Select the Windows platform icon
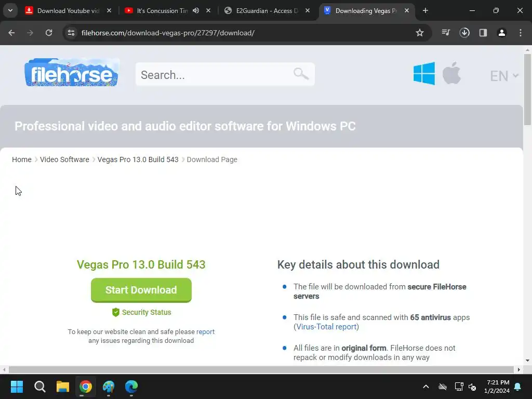 (424, 73)
